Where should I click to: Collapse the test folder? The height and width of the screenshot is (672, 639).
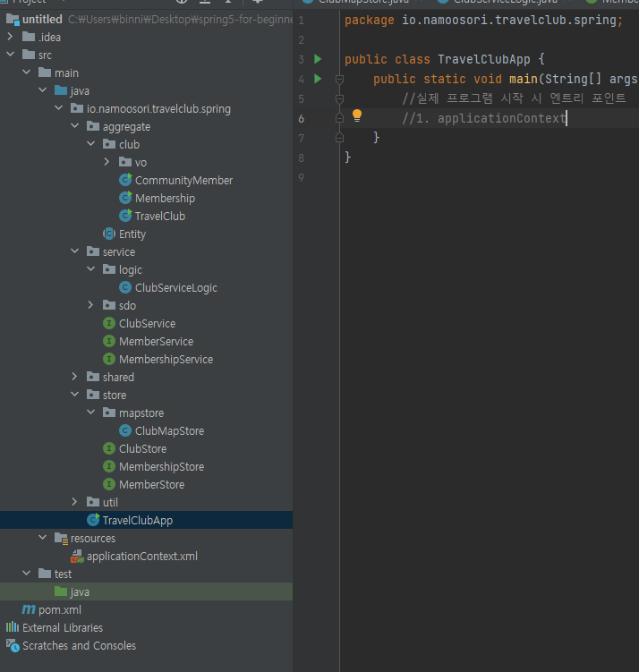point(26,574)
